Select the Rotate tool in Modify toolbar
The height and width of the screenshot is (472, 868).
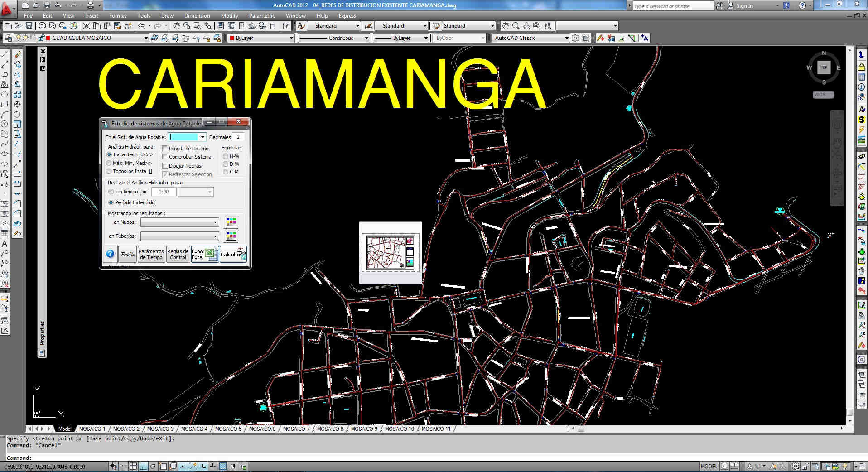tap(17, 114)
